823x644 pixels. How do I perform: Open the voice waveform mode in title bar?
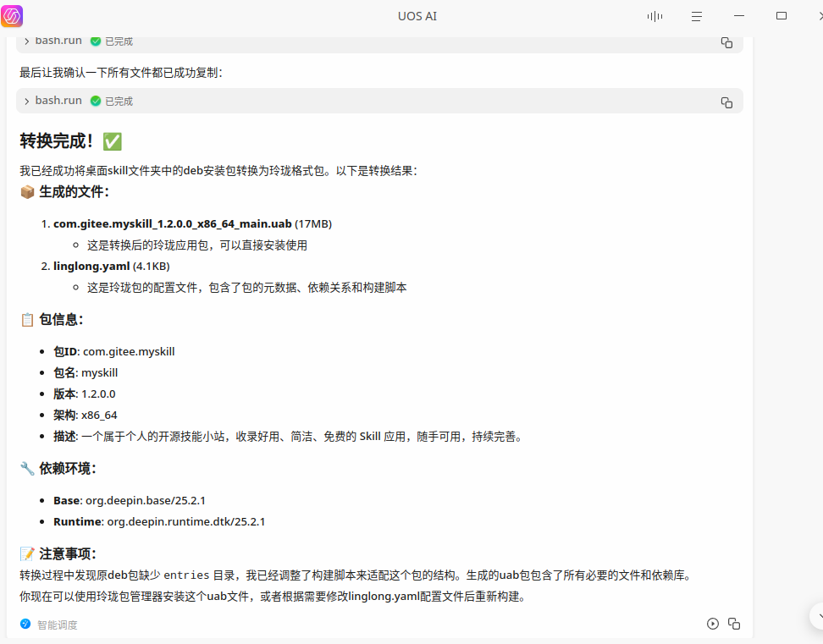655,17
